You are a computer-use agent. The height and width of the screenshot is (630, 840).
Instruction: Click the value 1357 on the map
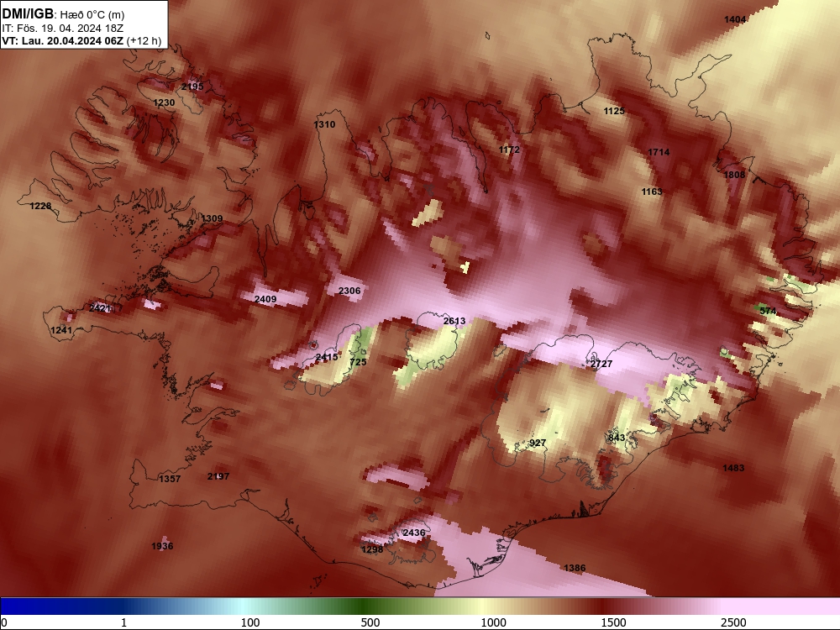point(170,479)
